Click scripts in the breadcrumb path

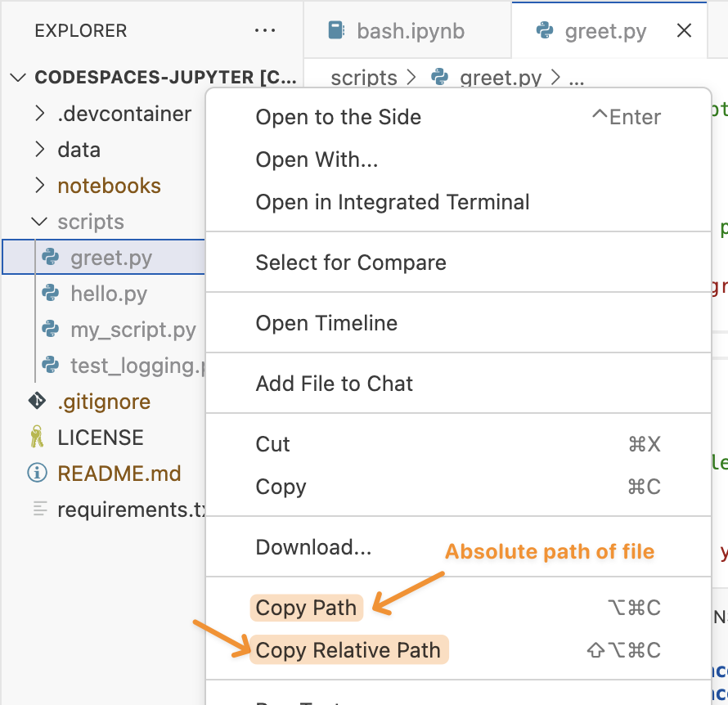coord(363,78)
